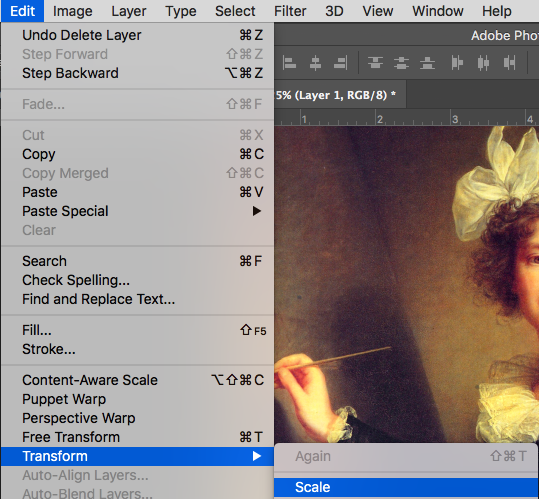The image size is (539, 499).
Task: Click align horizontal centers icon
Action: (315, 63)
